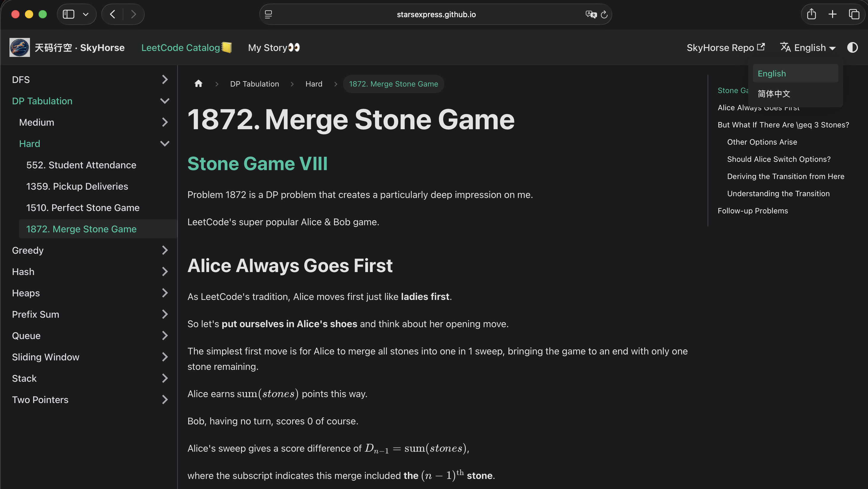Open Safari sidebar panel icon

click(x=68, y=14)
